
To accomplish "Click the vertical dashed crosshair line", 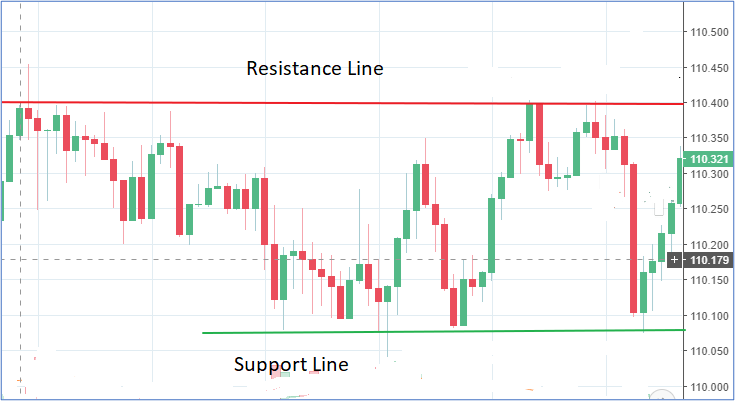I will tap(21, 300).
